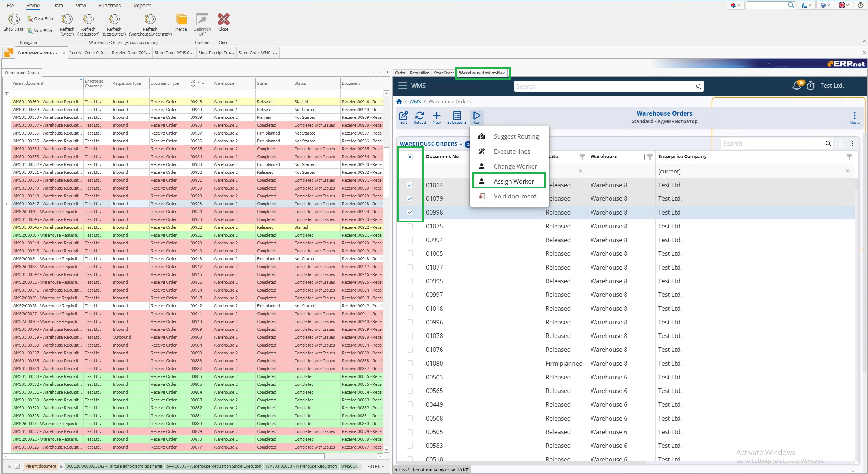Collapse the ribbon with the top-right chevron
This screenshot has width=868, height=474.
pos(864,41)
